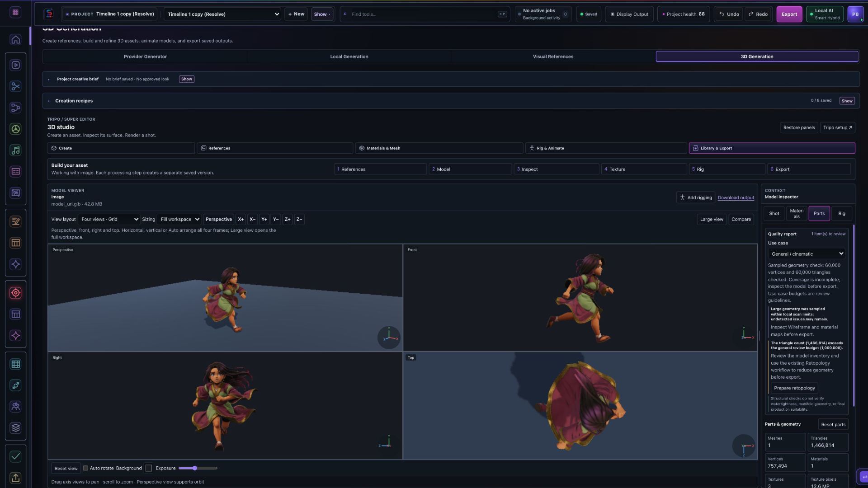Snap the view to the Z+ axis
The image size is (868, 488).
(288, 220)
